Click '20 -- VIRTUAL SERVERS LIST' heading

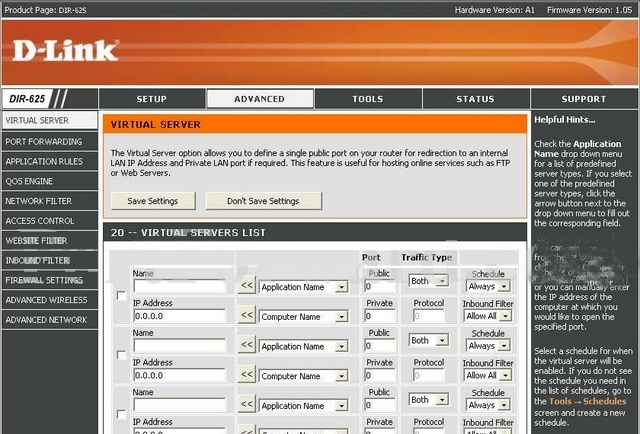(188, 233)
